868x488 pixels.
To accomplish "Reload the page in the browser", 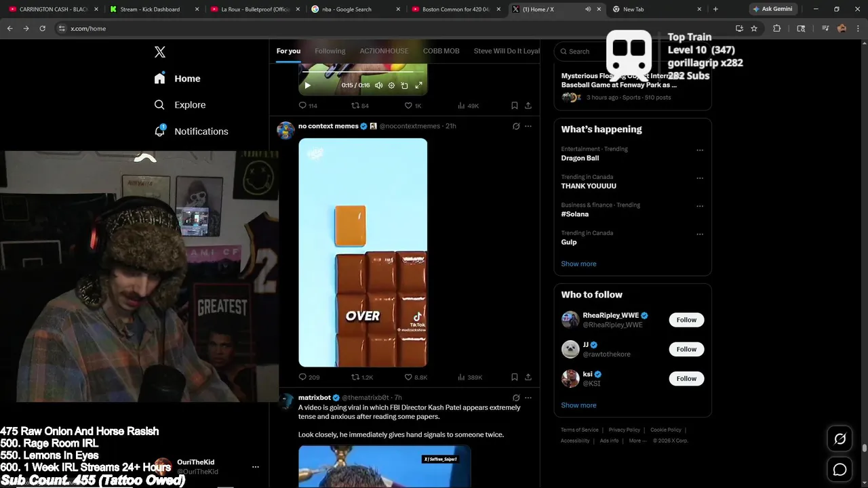I will tap(42, 28).
